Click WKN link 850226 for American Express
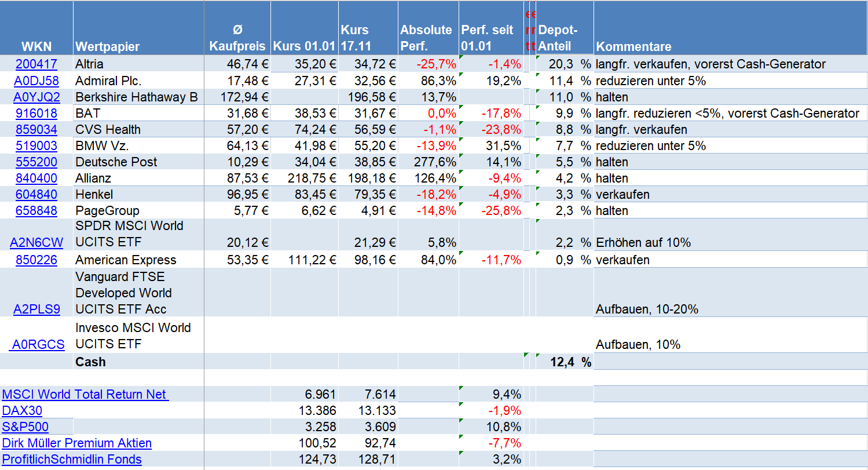This screenshot has width=868, height=470. click(36, 260)
